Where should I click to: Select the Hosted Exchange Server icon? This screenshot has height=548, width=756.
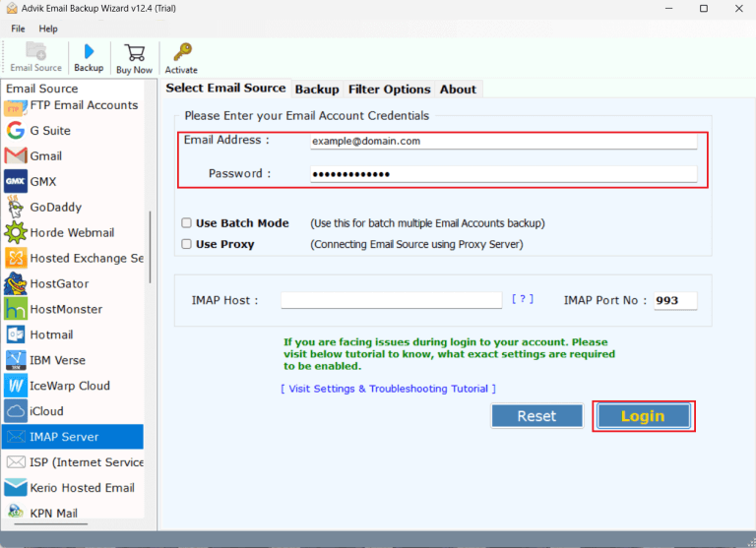16,258
